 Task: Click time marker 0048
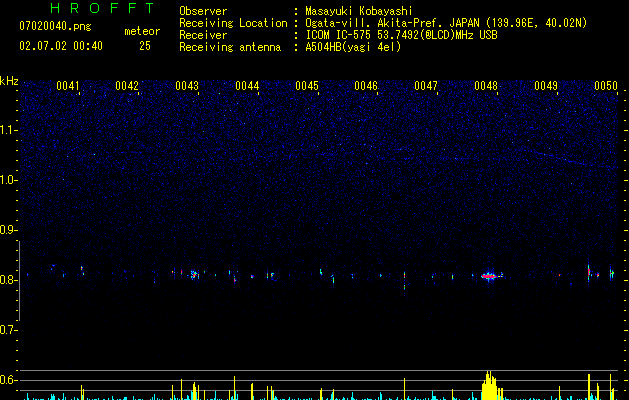pyautogui.click(x=486, y=86)
